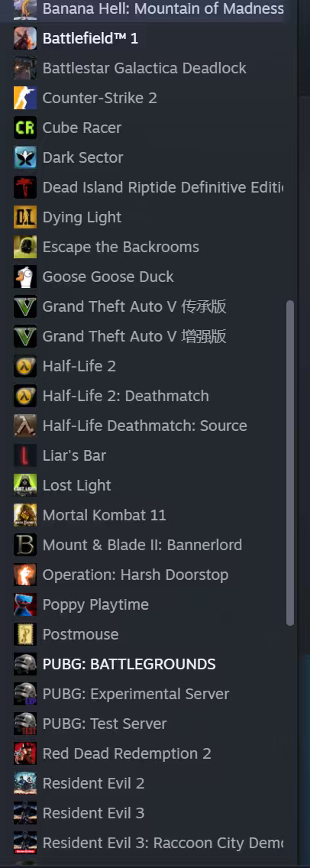
Task: Click the Counter-Strike 2 game icon
Action: (x=25, y=98)
